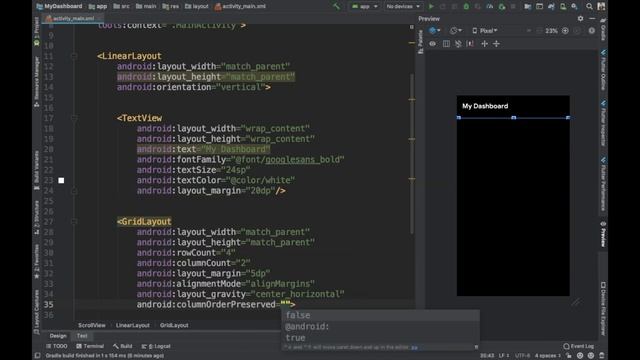
Task: Open the Device File Explorer side tab
Action: pyautogui.click(x=603, y=309)
